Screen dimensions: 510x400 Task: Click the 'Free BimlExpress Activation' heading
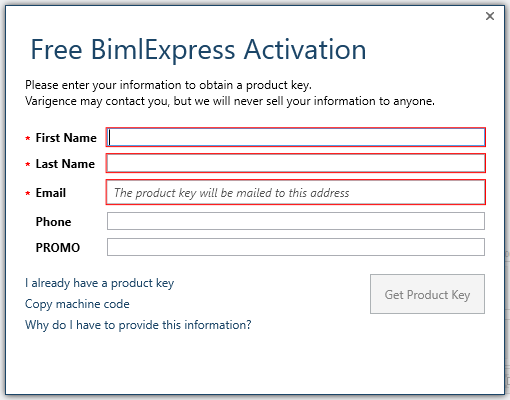click(x=198, y=50)
